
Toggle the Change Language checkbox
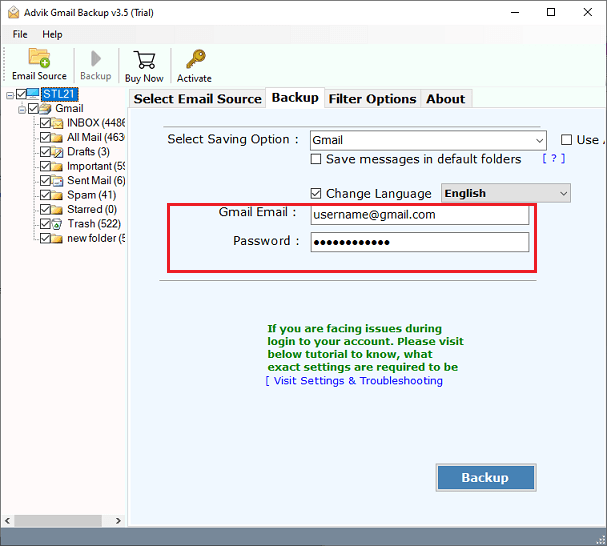pyautogui.click(x=316, y=193)
